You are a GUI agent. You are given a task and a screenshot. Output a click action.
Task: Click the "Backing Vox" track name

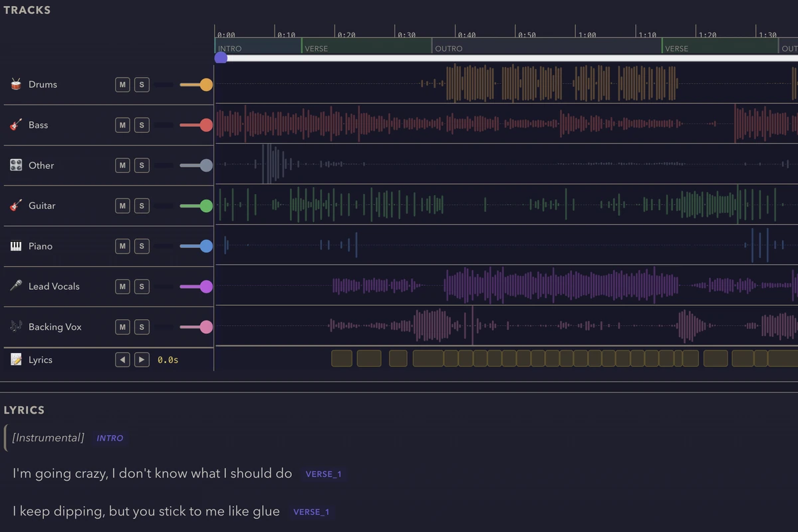pyautogui.click(x=55, y=327)
